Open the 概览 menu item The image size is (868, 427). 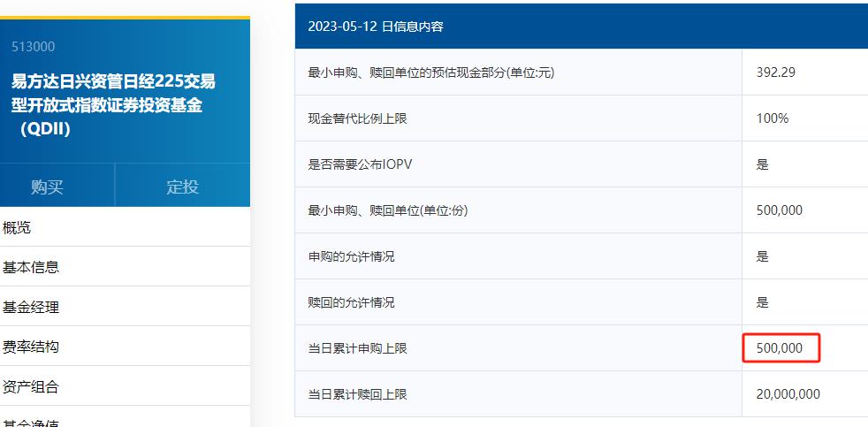[17, 227]
